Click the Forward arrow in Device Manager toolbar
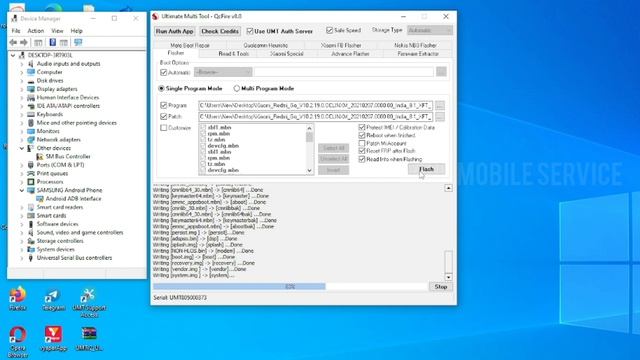Screen dimensions: 640x360 tap(24, 42)
